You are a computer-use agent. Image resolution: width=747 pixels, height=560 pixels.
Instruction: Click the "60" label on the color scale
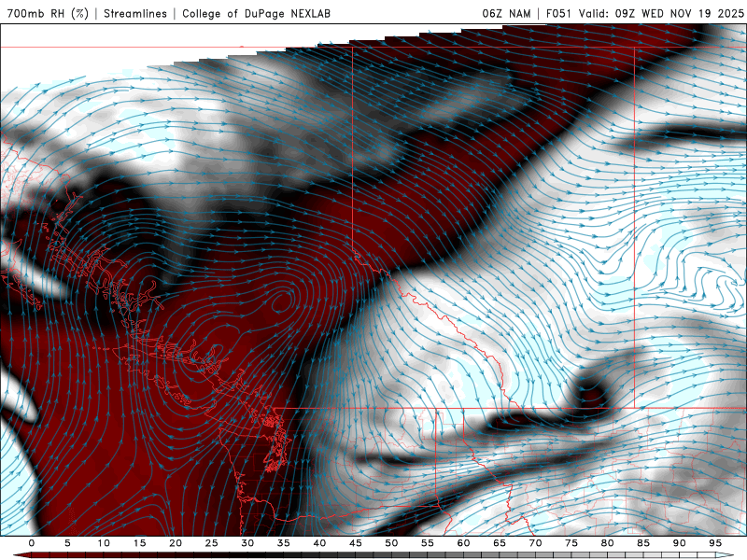pyautogui.click(x=463, y=543)
